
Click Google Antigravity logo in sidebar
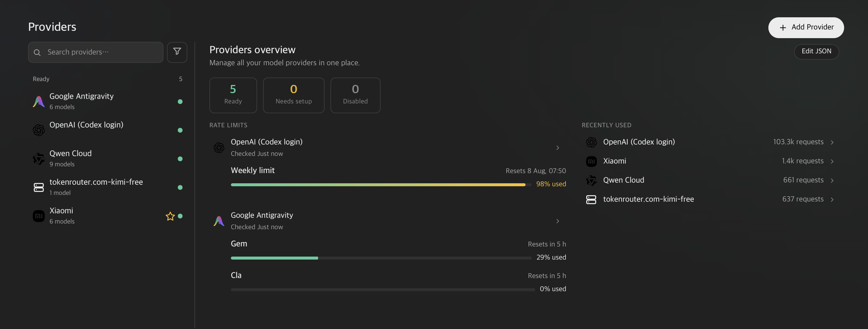39,101
